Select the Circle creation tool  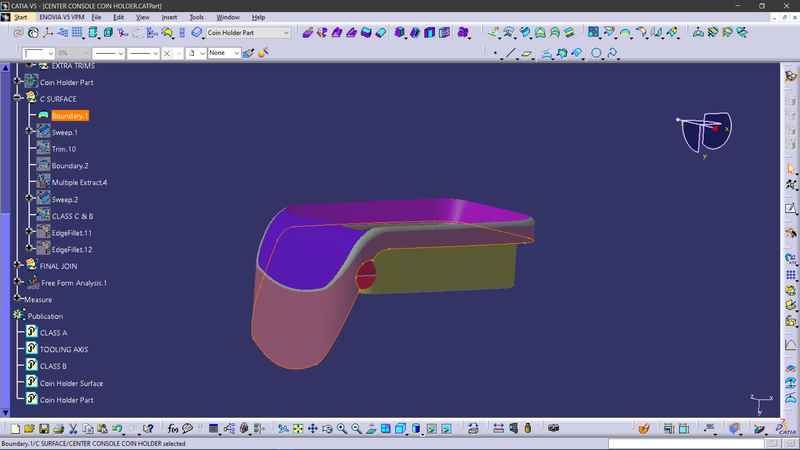pos(596,53)
